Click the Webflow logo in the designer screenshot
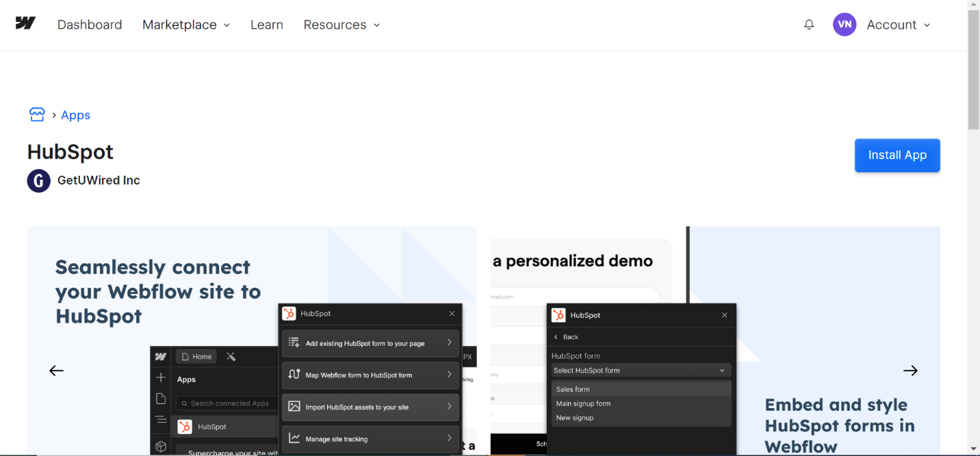The width and height of the screenshot is (980, 456). (161, 356)
